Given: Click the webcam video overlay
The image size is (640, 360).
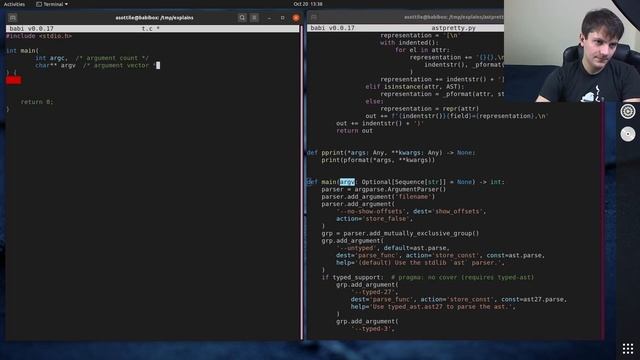Looking at the screenshot, I should (x=571, y=51).
